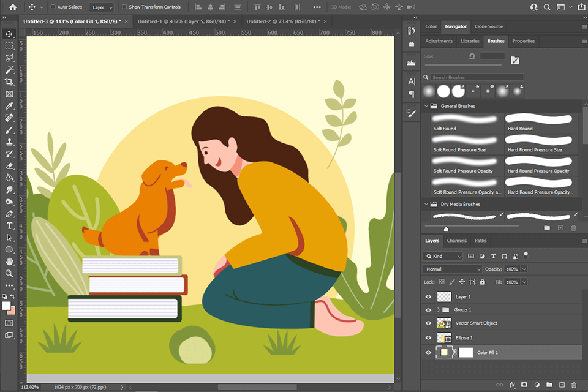Screen dimensions: 588x392
Task: Select the Magic Wand tool
Action: [x=9, y=70]
